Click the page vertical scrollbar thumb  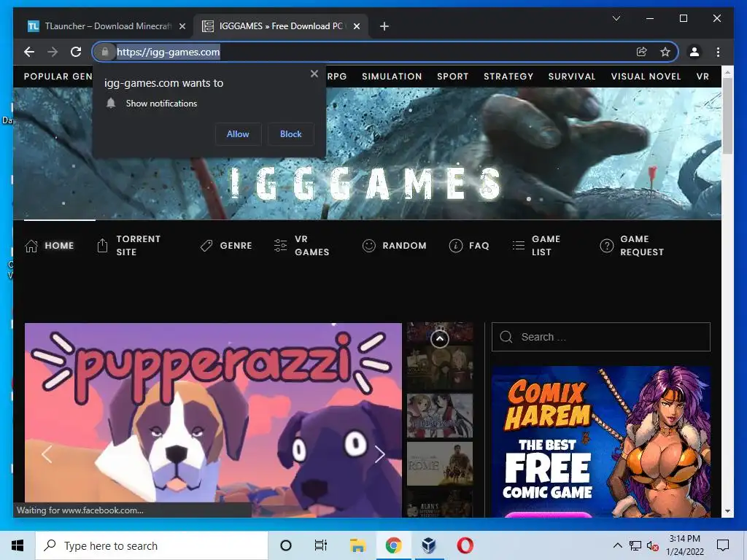pos(727,116)
